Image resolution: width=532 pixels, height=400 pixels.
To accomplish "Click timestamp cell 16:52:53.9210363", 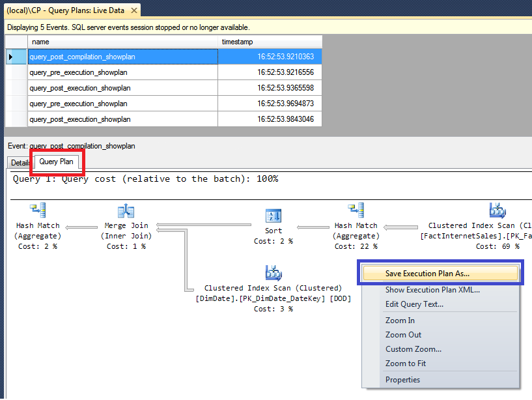I will coord(270,57).
